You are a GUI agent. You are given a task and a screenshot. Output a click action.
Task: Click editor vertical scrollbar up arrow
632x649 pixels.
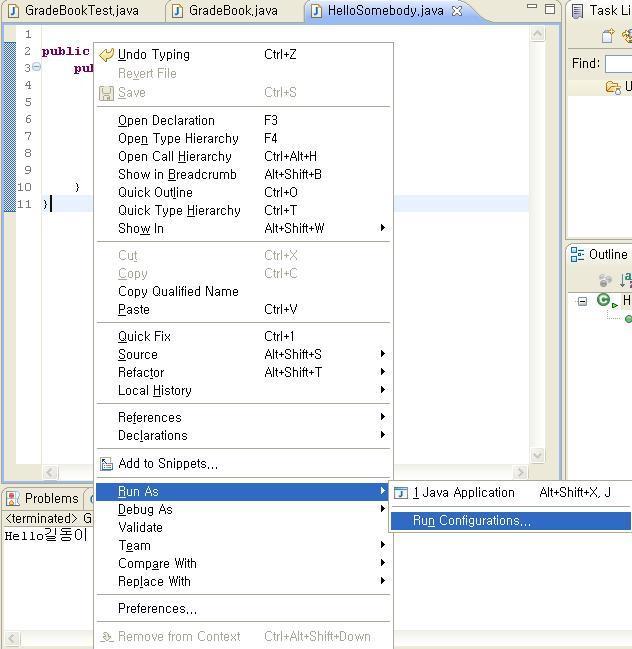pos(538,34)
